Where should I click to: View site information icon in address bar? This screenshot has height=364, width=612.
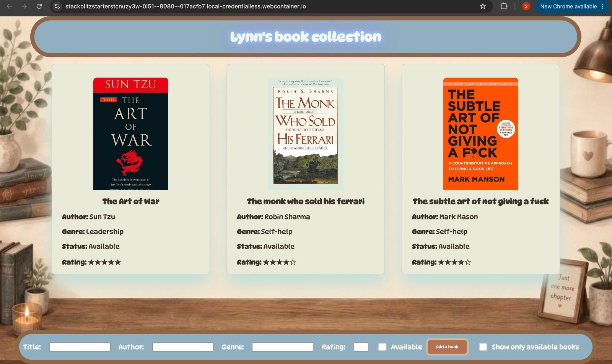(57, 6)
